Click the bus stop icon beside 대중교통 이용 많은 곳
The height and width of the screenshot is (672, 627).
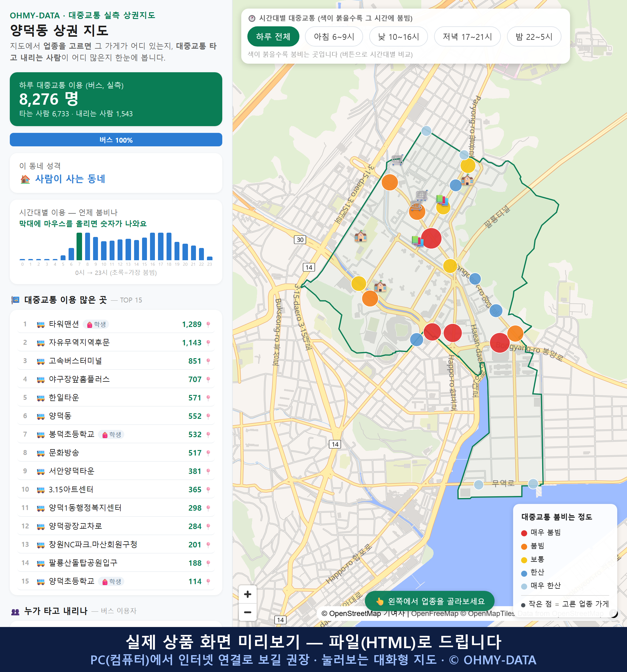pos(15,300)
